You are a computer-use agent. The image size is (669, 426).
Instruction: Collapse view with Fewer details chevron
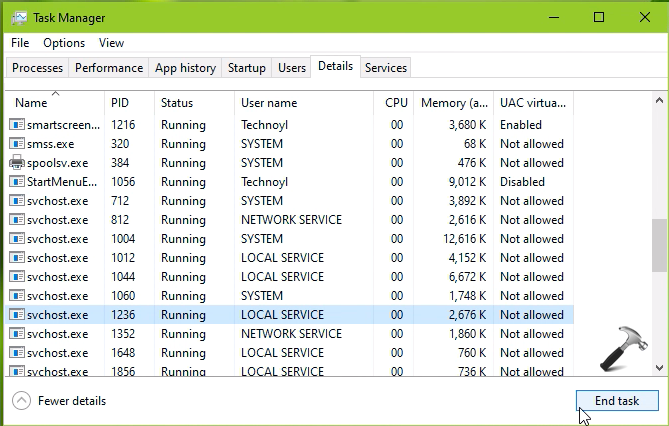[21, 401]
